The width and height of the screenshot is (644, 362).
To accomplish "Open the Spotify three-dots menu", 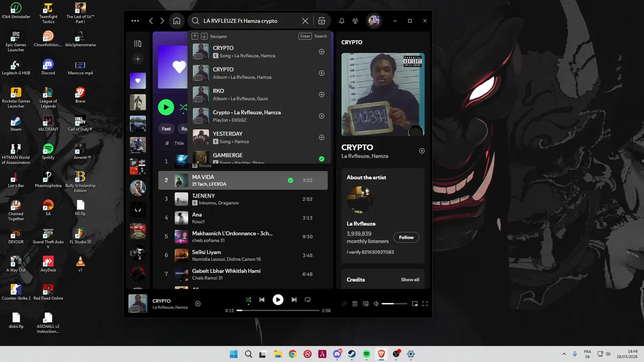I will [135, 21].
